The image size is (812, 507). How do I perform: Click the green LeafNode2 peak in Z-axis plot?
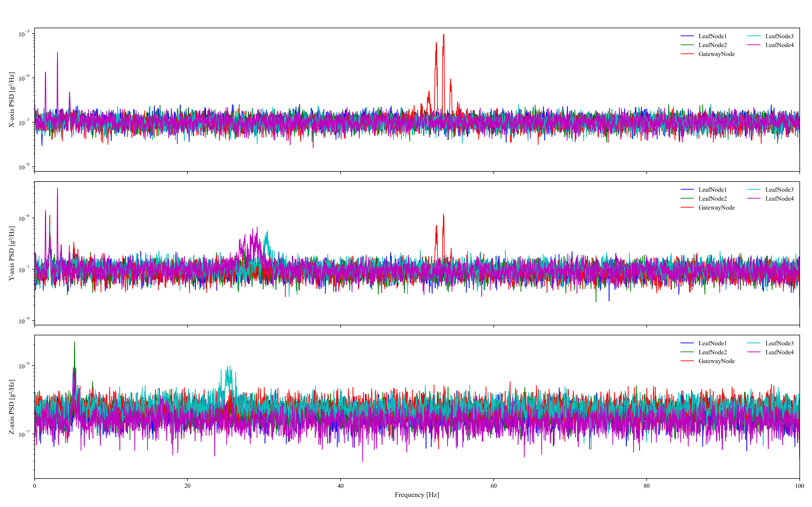(x=74, y=344)
